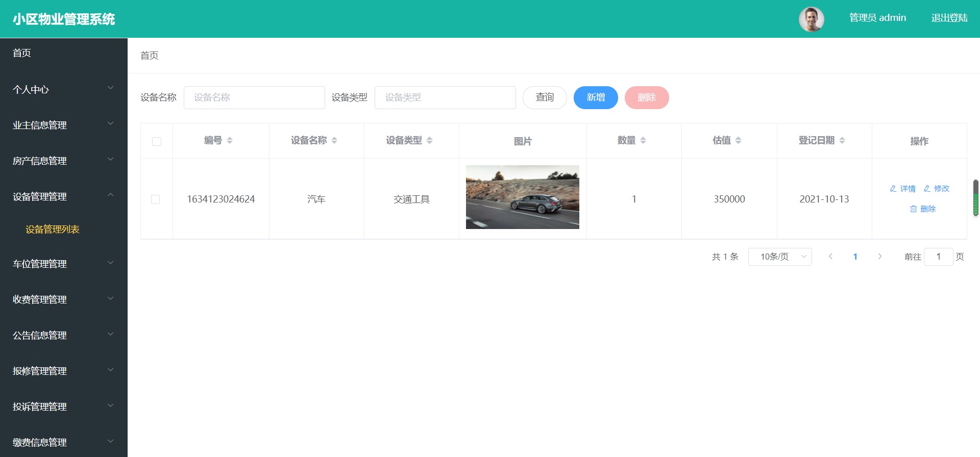The image size is (980, 457).
Task: Open 详情 for the 汽车 row
Action: pos(903,189)
